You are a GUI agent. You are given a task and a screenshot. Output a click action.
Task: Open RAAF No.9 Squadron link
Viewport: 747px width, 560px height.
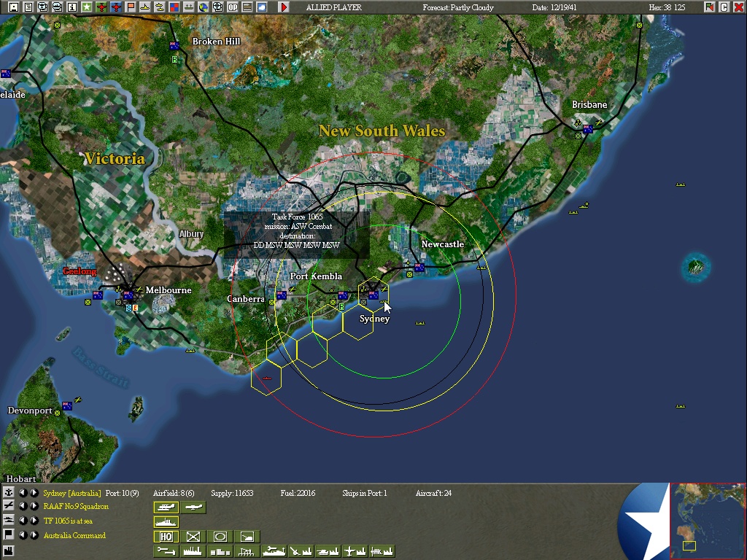click(76, 507)
